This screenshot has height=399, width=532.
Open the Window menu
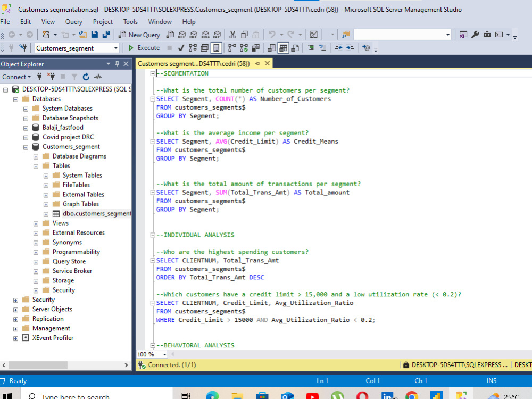click(x=160, y=22)
